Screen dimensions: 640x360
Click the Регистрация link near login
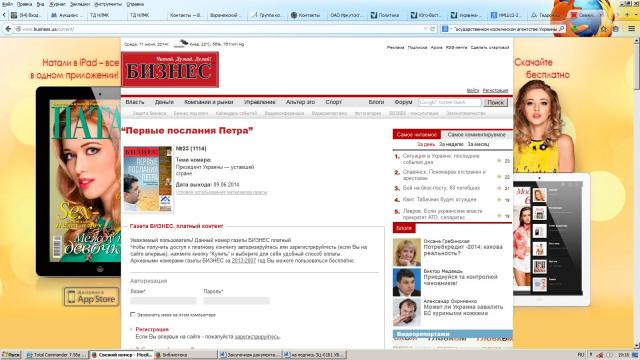click(x=496, y=91)
